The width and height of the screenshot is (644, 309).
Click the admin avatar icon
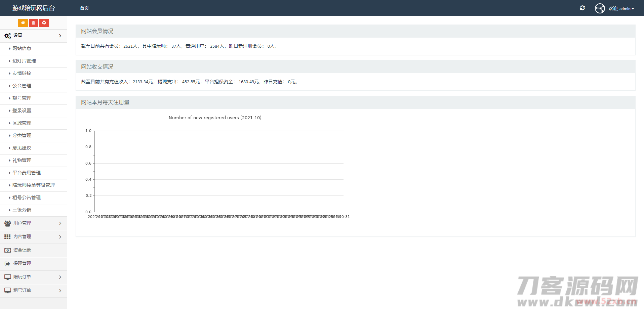click(600, 8)
